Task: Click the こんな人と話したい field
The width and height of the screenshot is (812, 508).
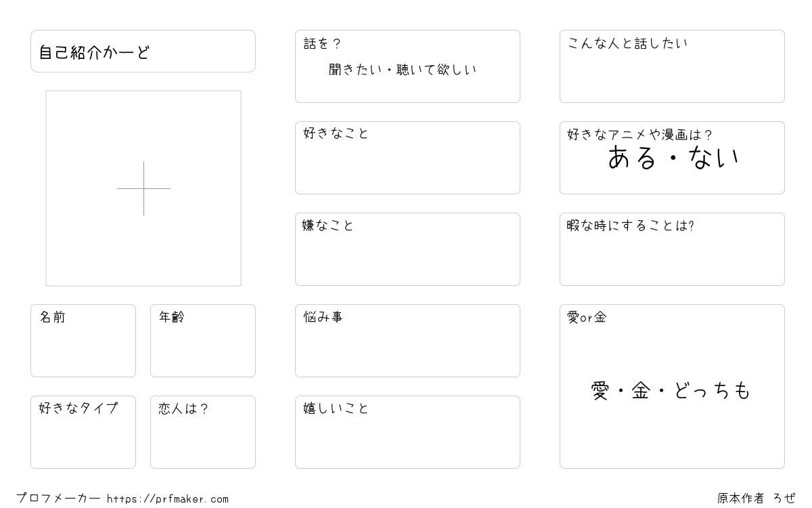Action: 672,66
